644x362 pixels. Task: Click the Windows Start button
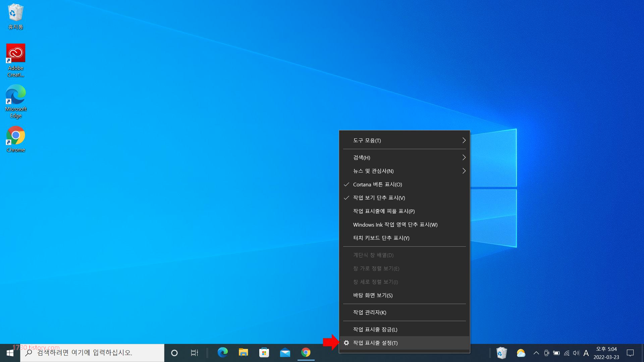pos(10,353)
